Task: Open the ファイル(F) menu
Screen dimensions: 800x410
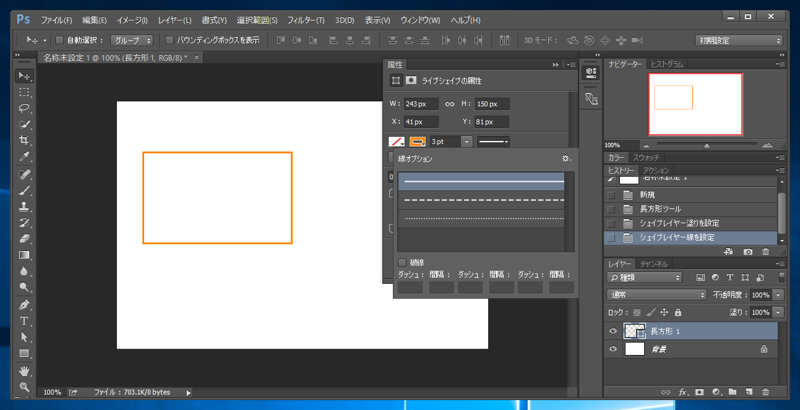Action: [57, 20]
